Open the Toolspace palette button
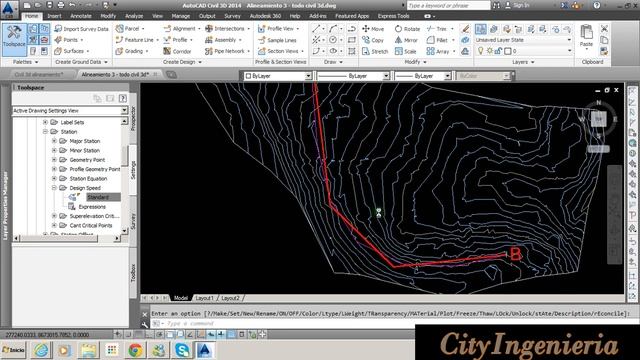This screenshot has height=360, width=640. pos(14,39)
